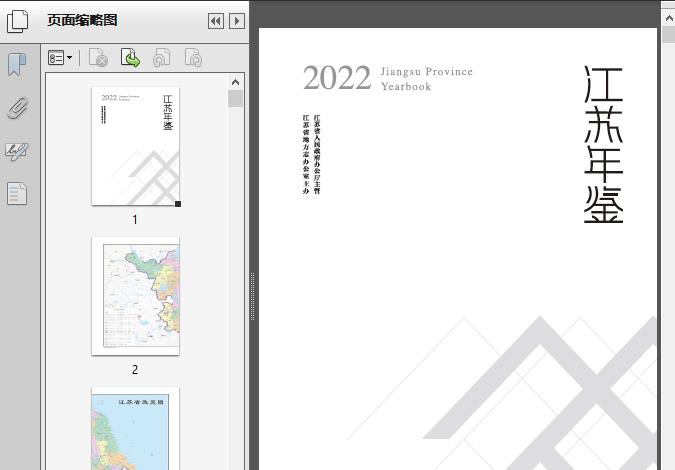Click the '2022' text on the page
The image size is (675, 470).
[x=337, y=78]
